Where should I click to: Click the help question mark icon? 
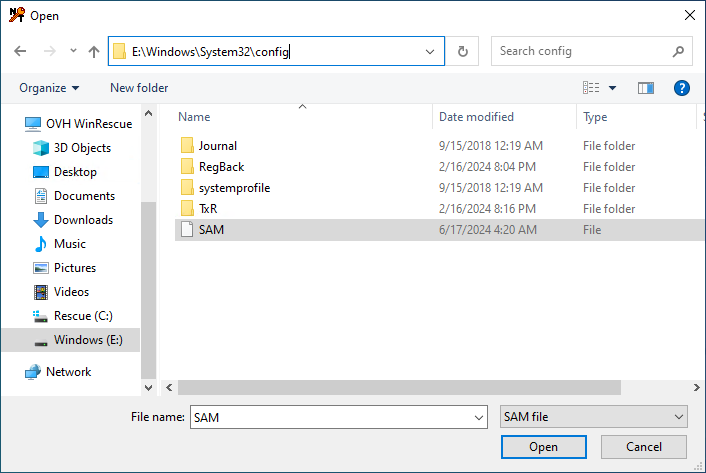(682, 88)
